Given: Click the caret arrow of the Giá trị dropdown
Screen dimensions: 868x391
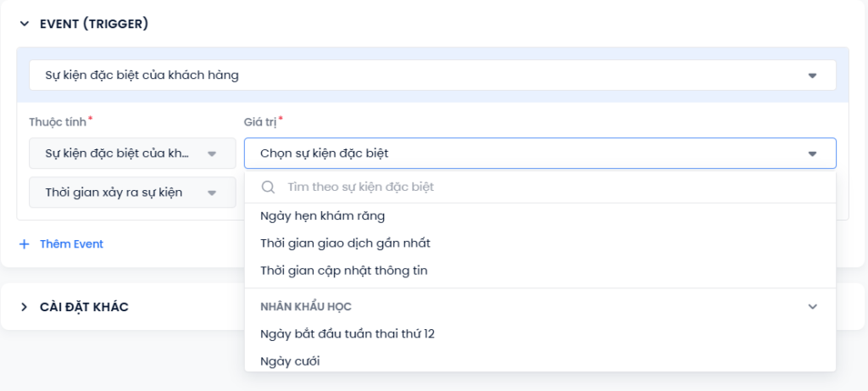Looking at the screenshot, I should (812, 154).
